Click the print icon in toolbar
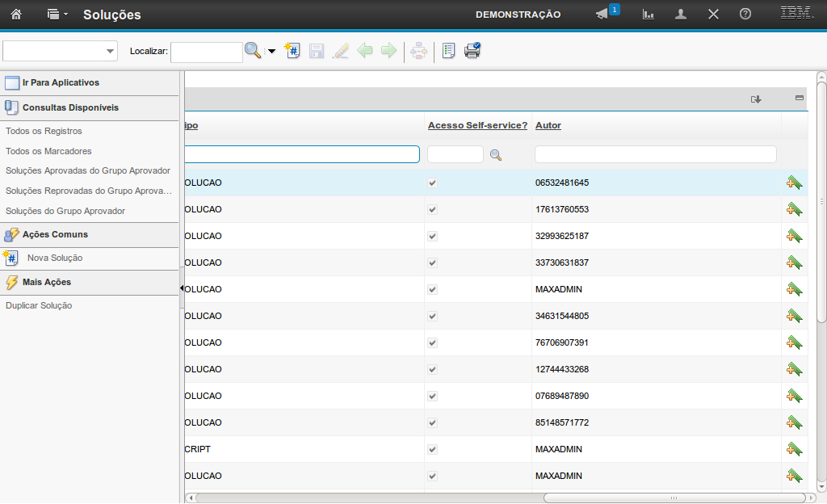 click(472, 51)
